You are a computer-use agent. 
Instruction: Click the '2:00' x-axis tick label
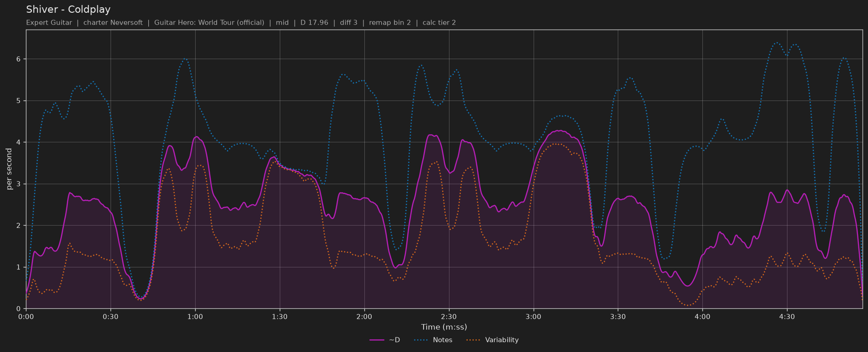click(x=364, y=317)
